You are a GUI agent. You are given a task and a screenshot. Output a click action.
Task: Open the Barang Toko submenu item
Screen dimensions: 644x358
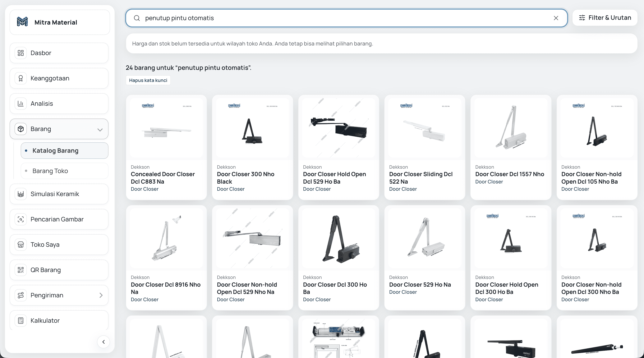point(65,171)
